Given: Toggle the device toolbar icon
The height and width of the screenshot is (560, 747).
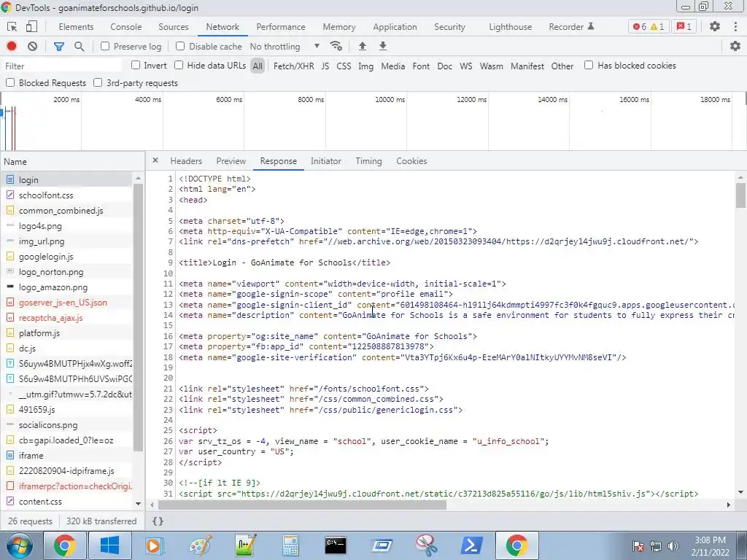Looking at the screenshot, I should point(31,27).
